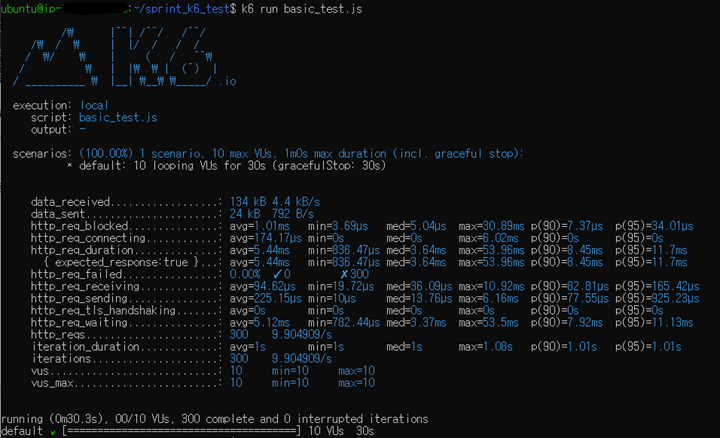Click the vus_max metric label
Screen dimensions: 720x438
pyautogui.click(x=52, y=383)
